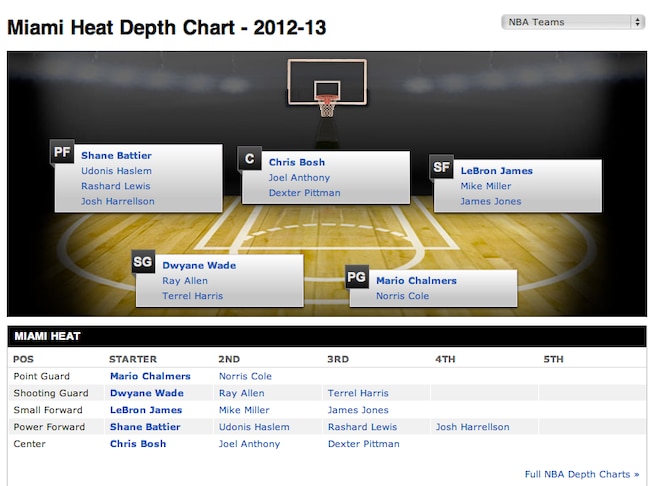The height and width of the screenshot is (486, 649).
Task: Open Udonis Haslem in the court PF card
Action: pyautogui.click(x=116, y=171)
